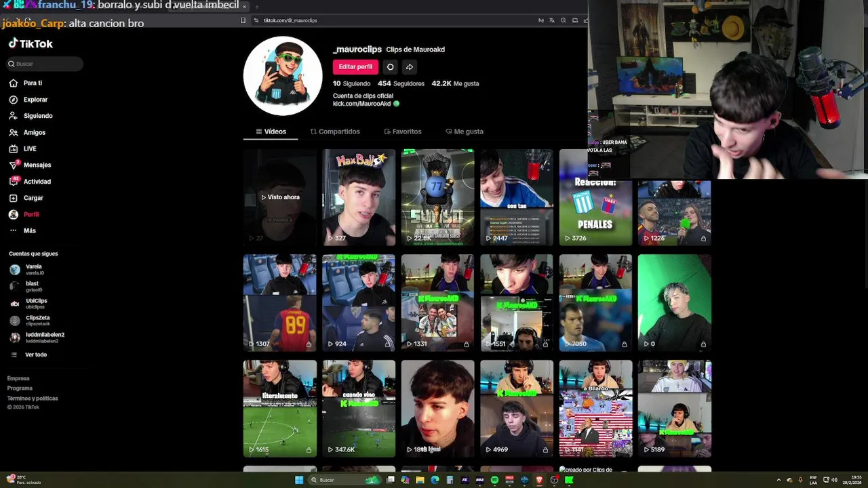The image size is (868, 488).
Task: Click the Editar perfil button
Action: coord(355,66)
